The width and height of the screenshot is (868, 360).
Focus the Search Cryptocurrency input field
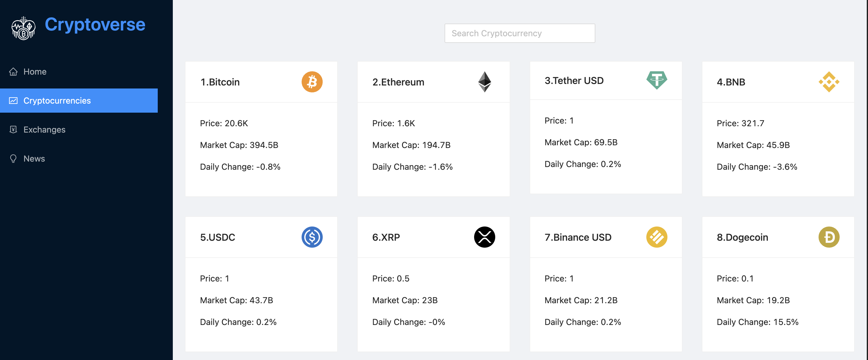(519, 34)
